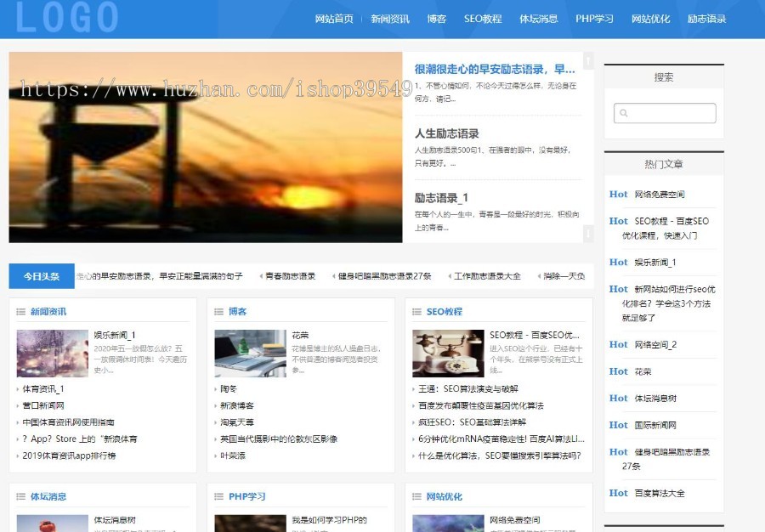Open 疯狂SEO：SEO基础算法详解 item

click(x=472, y=422)
